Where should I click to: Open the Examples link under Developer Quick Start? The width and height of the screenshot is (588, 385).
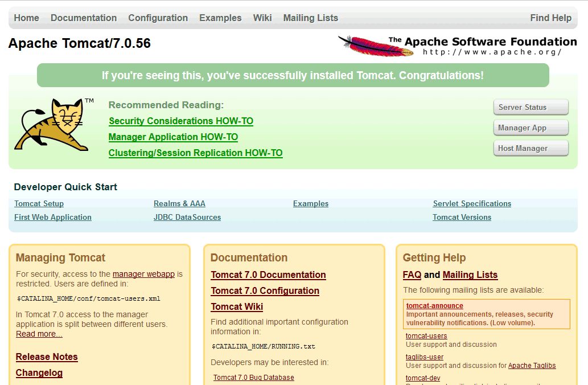pos(311,203)
